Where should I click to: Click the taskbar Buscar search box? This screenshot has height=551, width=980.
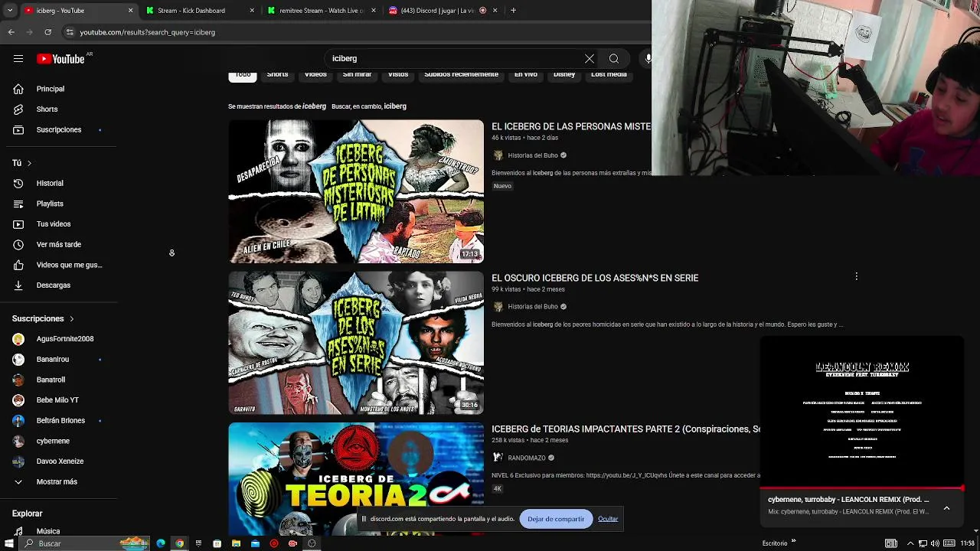[x=84, y=543]
